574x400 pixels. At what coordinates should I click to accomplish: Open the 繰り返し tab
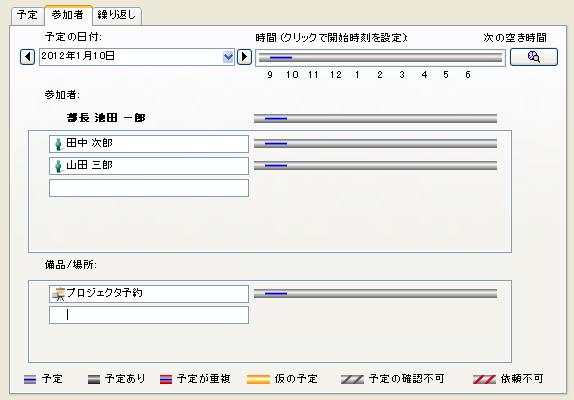click(117, 15)
